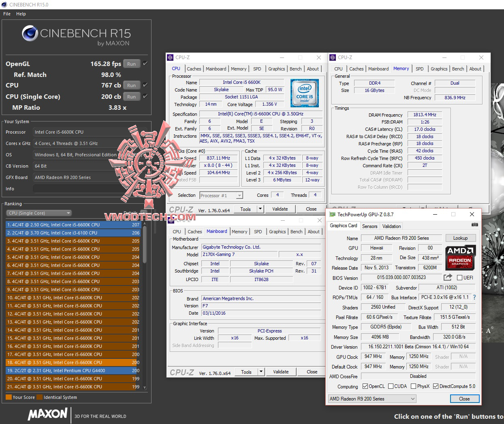Open the Processor #1 selection dropdown
This screenshot has height=424, width=504.
[221, 196]
